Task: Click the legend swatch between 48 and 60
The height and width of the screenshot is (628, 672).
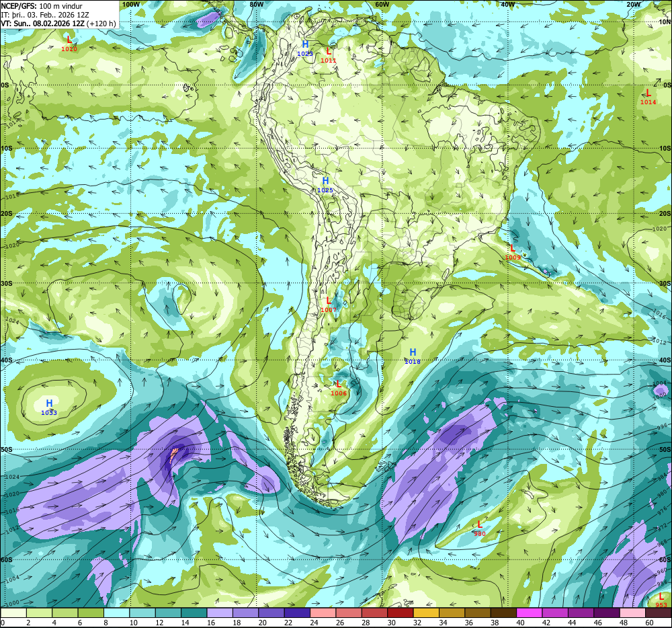Action: [632, 613]
